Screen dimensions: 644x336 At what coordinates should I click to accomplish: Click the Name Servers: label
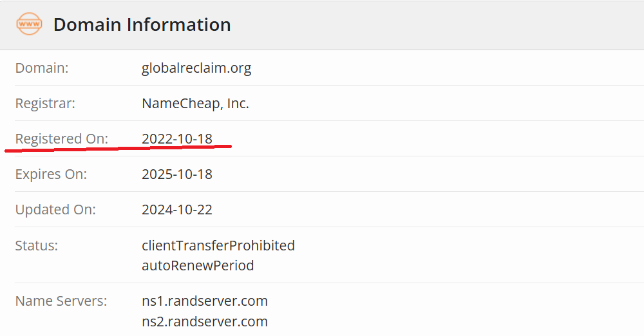[61, 301]
